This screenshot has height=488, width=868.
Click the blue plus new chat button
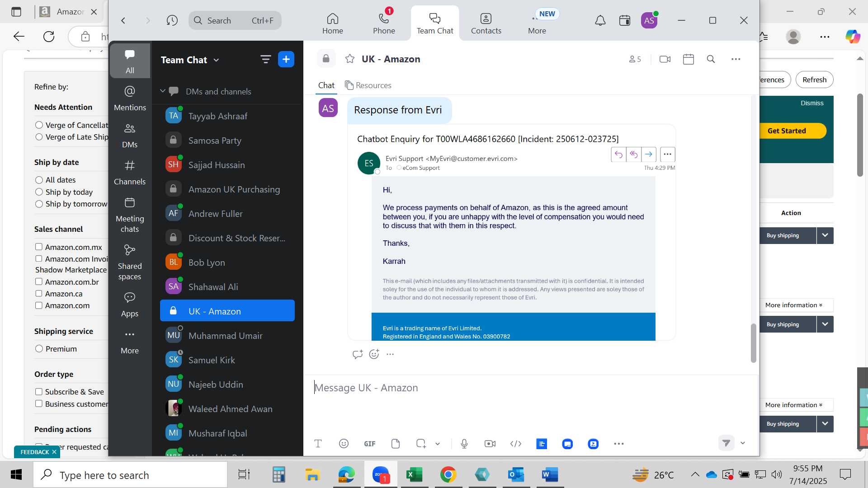point(286,59)
